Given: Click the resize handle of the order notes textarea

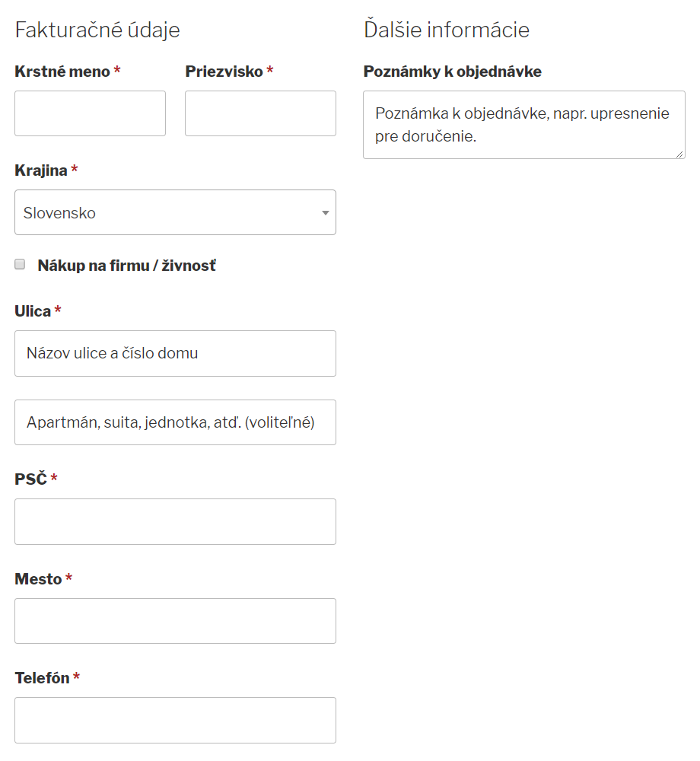Looking at the screenshot, I should click(x=680, y=154).
